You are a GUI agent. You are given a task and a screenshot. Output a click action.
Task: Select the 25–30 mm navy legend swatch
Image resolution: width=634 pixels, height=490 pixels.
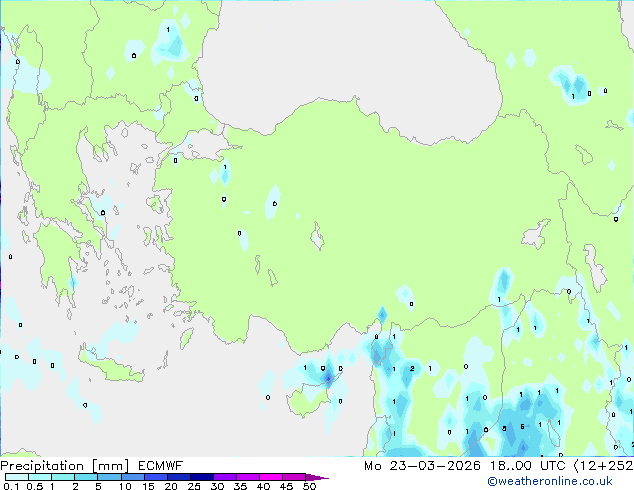click(x=202, y=477)
